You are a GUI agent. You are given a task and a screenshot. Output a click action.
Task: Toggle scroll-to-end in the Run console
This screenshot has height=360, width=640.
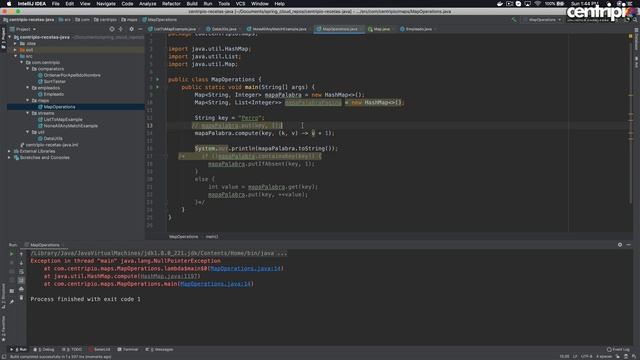point(21,280)
